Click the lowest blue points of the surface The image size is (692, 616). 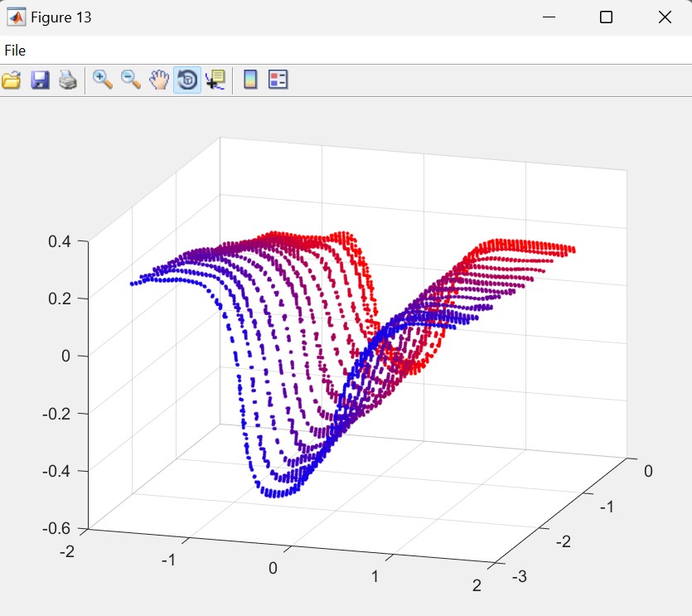(278, 492)
